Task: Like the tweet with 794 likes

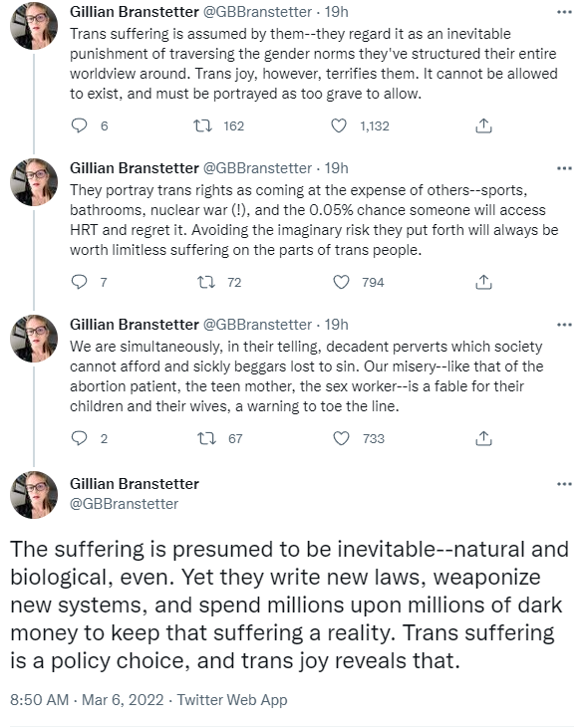Action: (342, 282)
